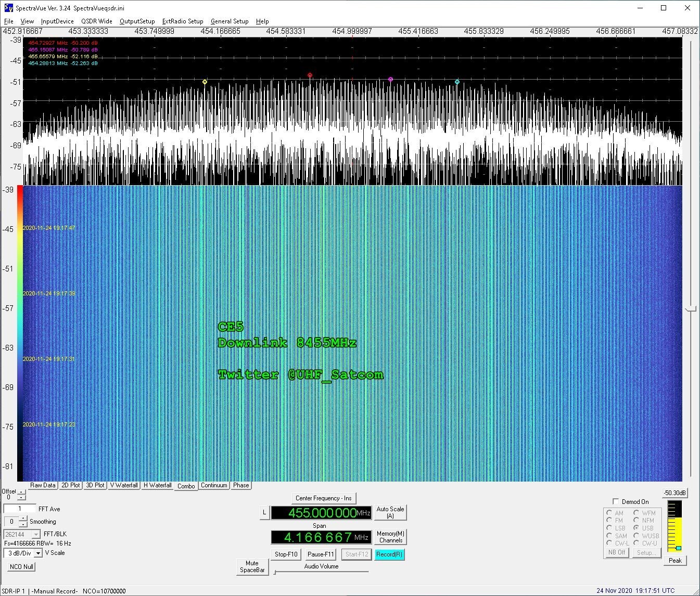Screen dimensions: 700x596
Task: Click the cyan peak marker diamond on the spectrum
Action: click(457, 82)
